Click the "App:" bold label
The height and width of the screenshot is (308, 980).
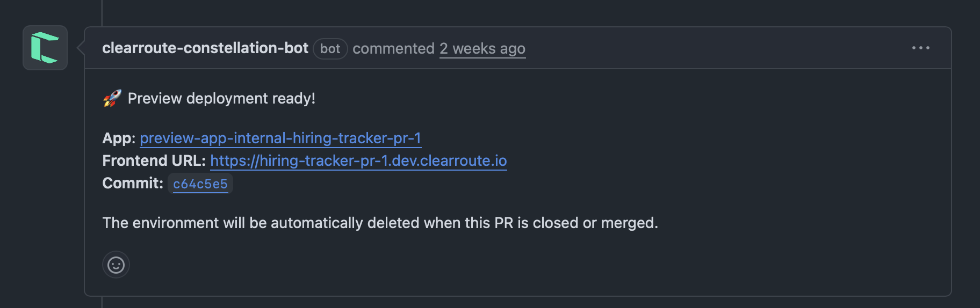point(119,138)
